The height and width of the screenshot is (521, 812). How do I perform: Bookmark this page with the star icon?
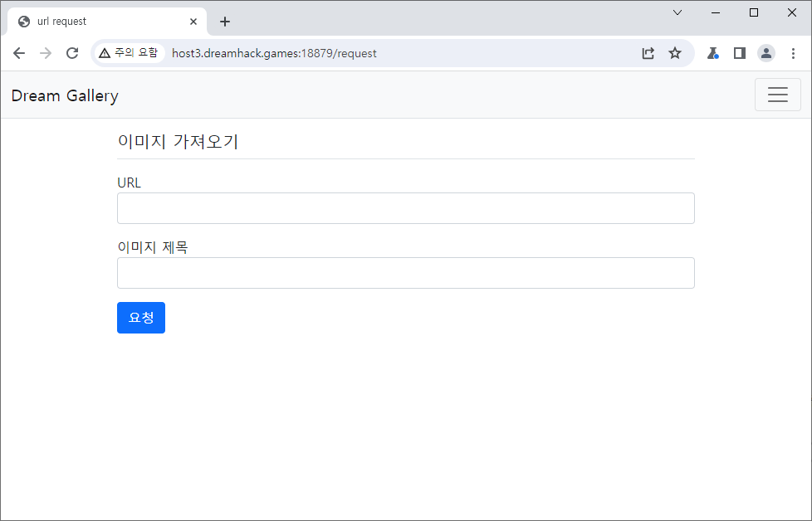click(x=675, y=53)
